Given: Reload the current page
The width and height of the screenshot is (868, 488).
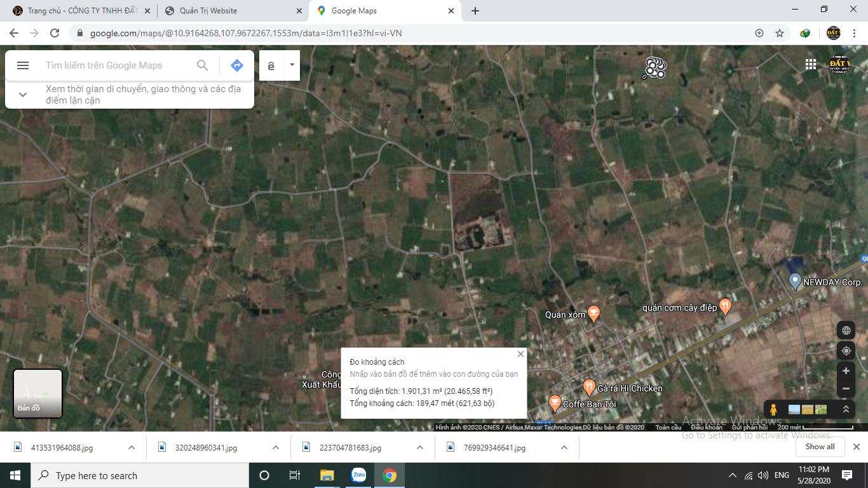Looking at the screenshot, I should (55, 33).
